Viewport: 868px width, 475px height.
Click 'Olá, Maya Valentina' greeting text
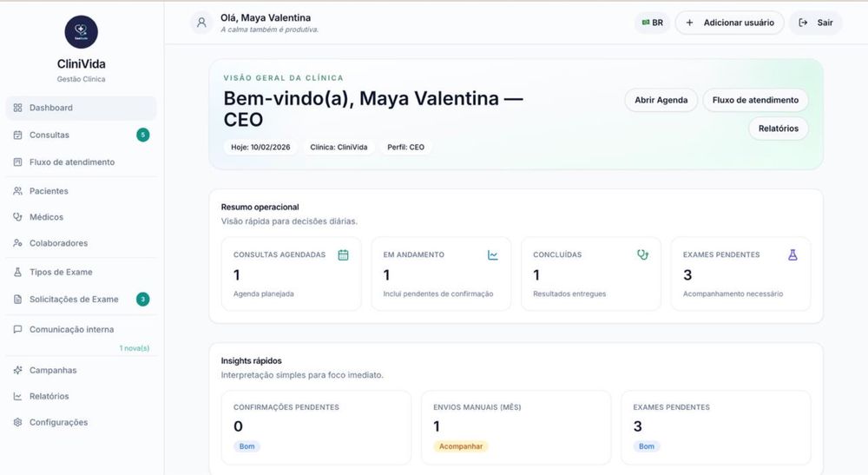pos(266,17)
